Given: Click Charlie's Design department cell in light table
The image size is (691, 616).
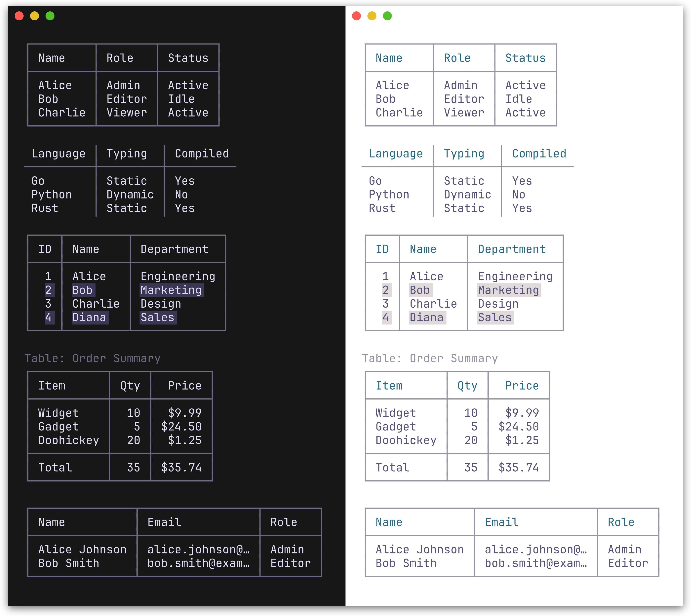Looking at the screenshot, I should tap(497, 304).
